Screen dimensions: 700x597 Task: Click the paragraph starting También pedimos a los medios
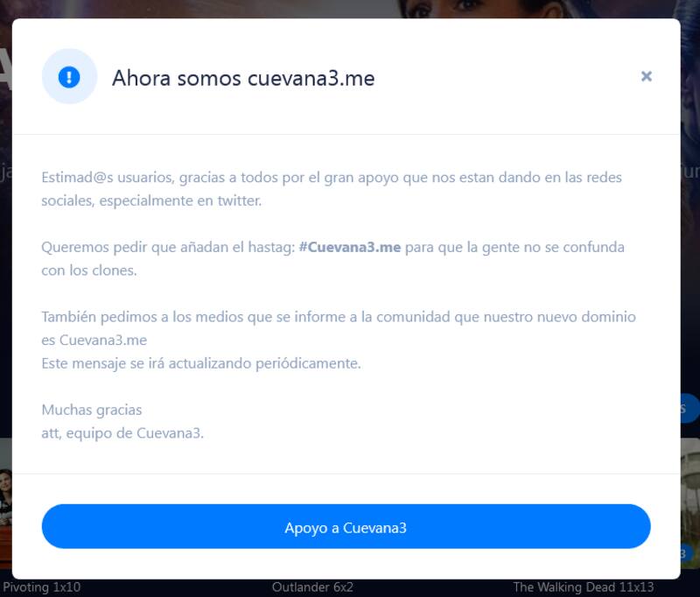coord(339,328)
